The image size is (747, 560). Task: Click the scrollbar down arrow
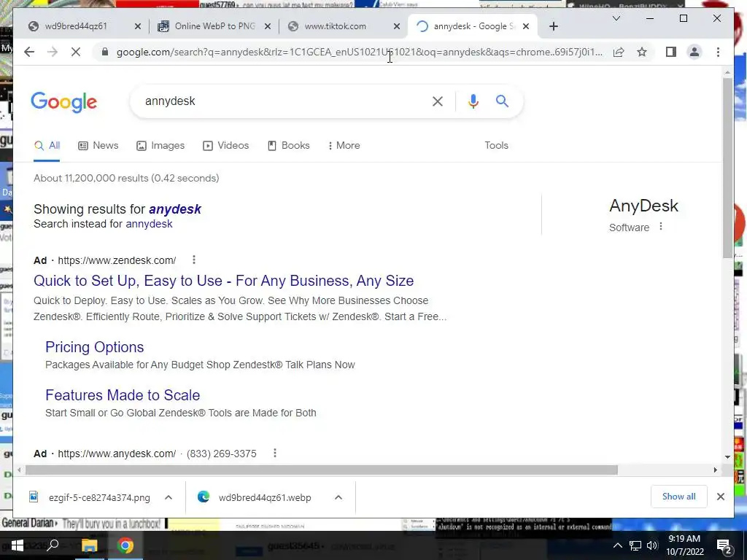727,457
